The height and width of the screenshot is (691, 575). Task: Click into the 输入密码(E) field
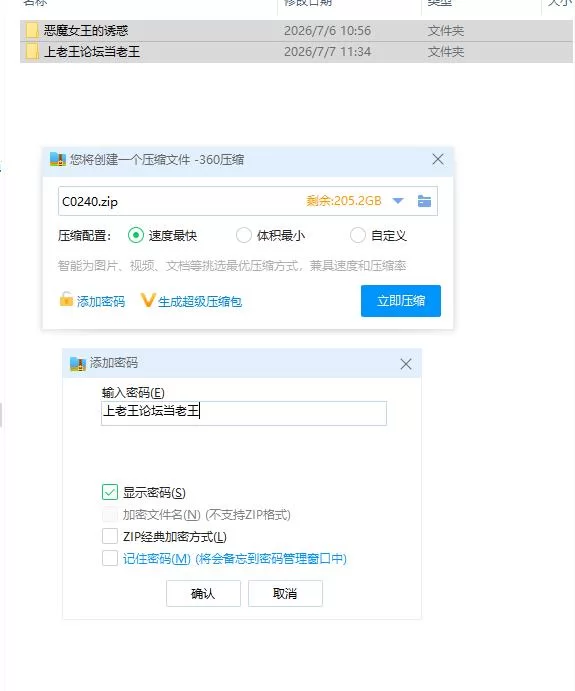click(244, 413)
